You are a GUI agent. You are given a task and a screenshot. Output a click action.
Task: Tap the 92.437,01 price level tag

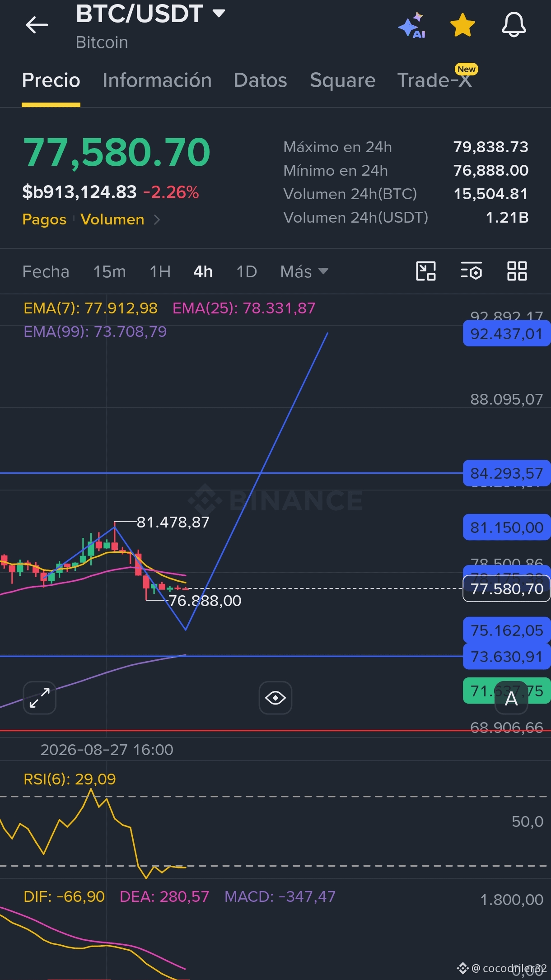(x=507, y=334)
